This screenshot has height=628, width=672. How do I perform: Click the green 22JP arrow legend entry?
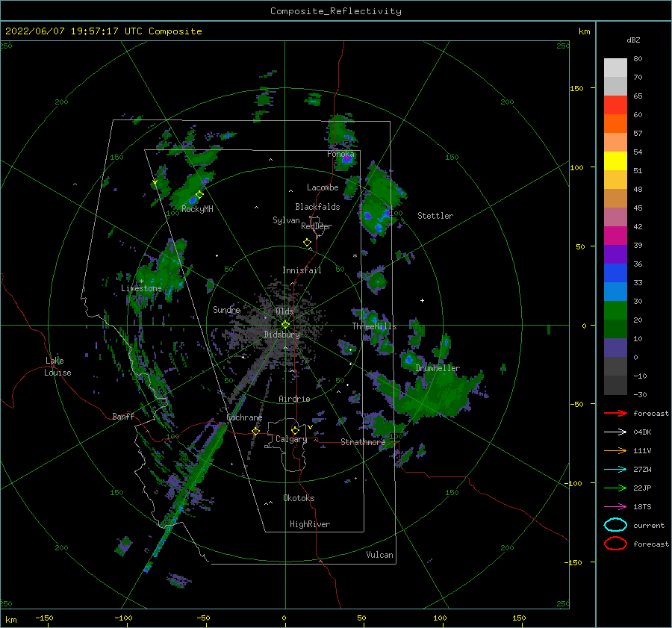(615, 488)
